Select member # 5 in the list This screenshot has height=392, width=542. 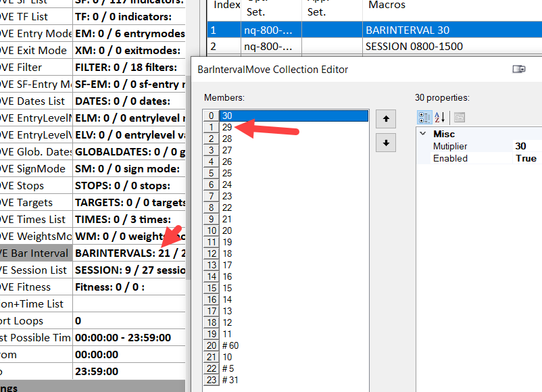(227, 368)
